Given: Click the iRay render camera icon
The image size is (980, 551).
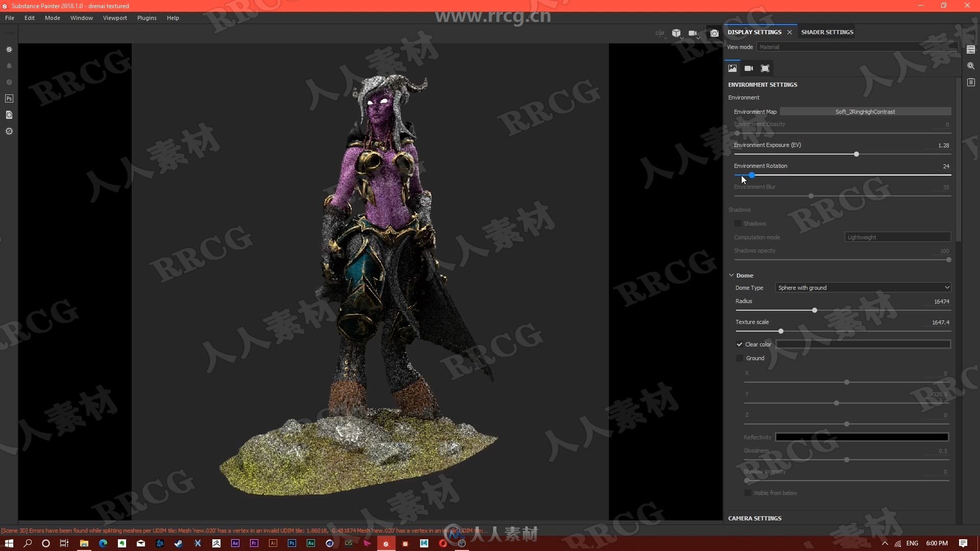Looking at the screenshot, I should (715, 33).
